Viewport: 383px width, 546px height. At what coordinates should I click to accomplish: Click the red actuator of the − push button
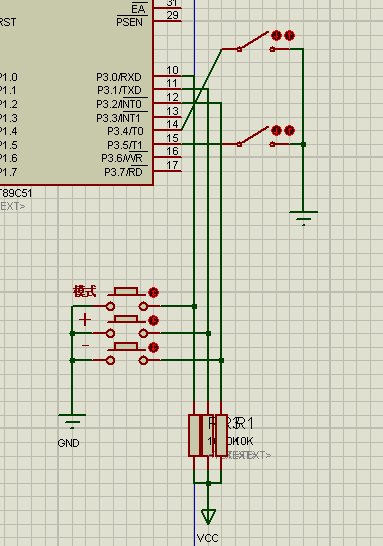154,348
